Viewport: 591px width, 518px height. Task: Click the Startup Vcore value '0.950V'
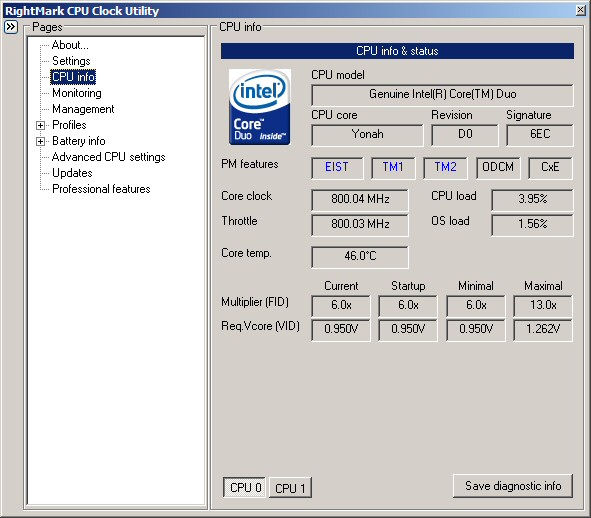click(408, 330)
